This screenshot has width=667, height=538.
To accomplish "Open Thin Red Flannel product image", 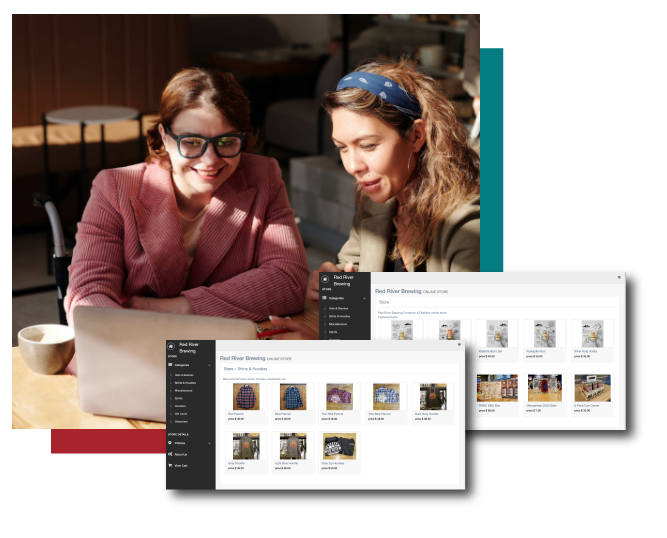I will (x=339, y=396).
